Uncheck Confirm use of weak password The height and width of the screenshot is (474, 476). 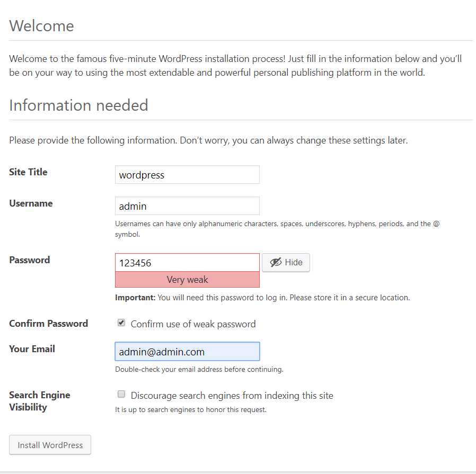[x=121, y=323]
